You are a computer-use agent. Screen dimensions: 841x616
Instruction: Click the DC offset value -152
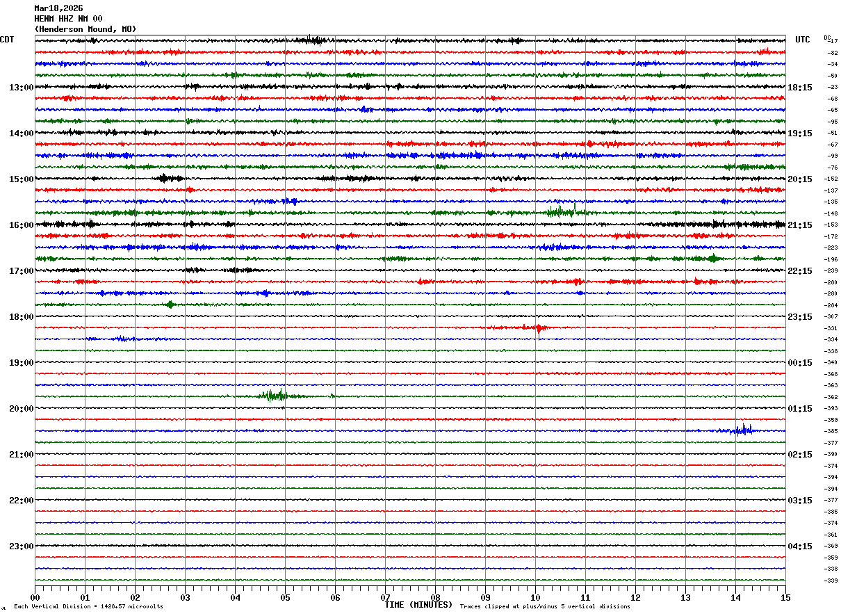coord(831,179)
